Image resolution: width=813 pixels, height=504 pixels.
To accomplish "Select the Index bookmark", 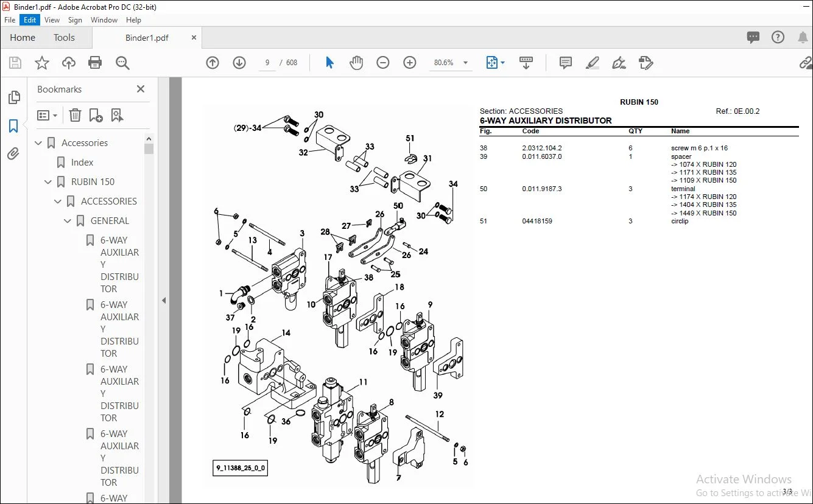I will [82, 163].
